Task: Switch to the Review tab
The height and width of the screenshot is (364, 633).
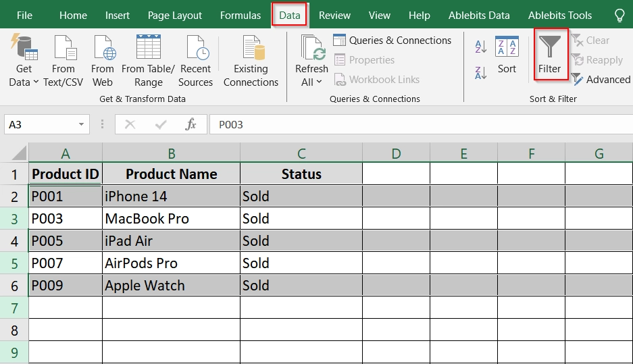Action: (x=334, y=16)
